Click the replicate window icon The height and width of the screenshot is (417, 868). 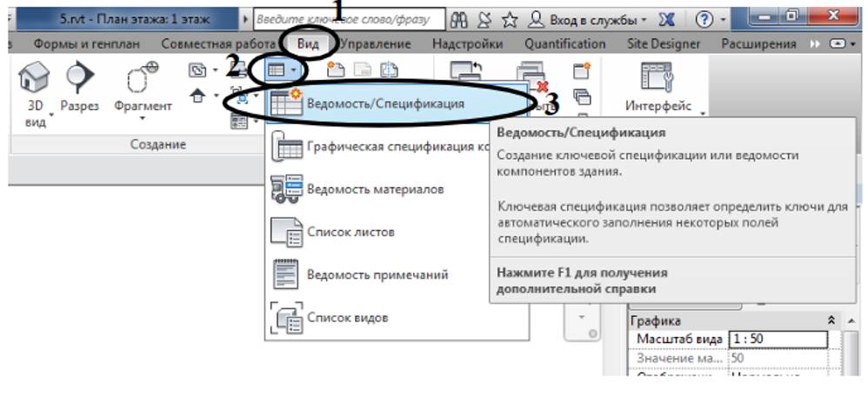[x=582, y=70]
